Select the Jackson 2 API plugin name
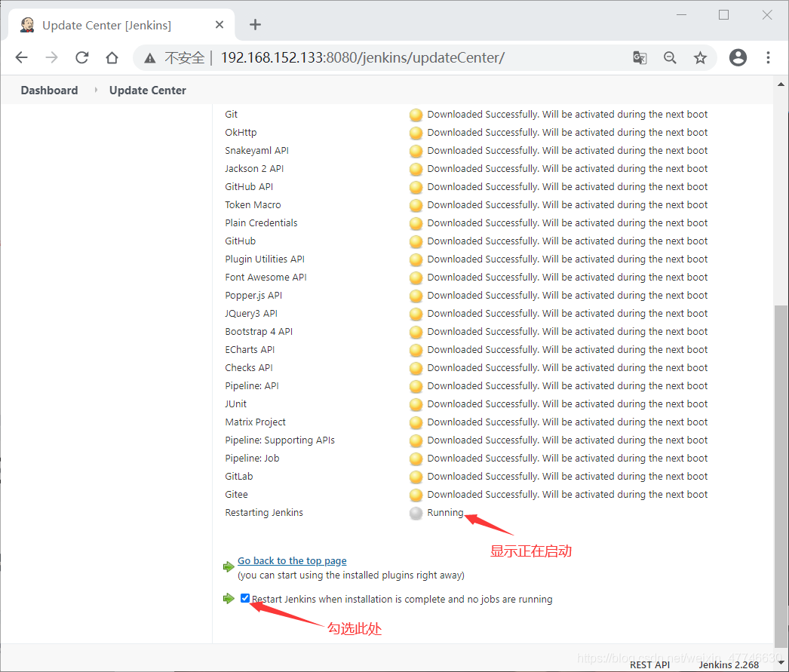 tap(254, 168)
